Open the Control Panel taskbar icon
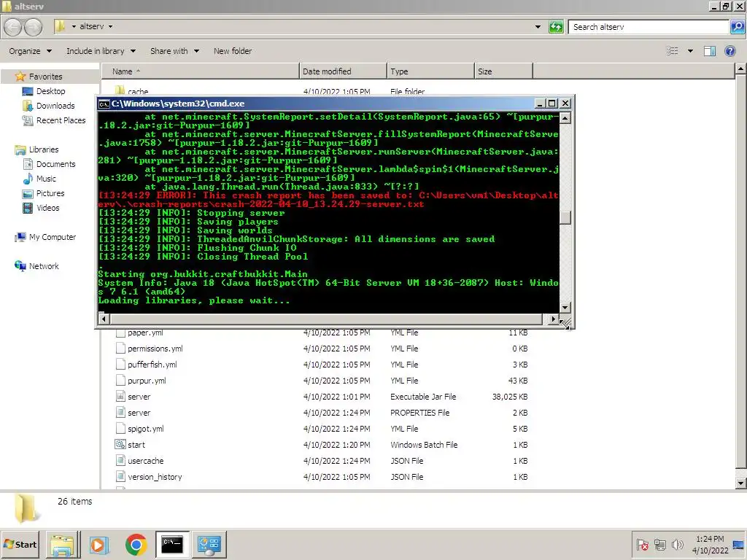This screenshot has width=747, height=560. pyautogui.click(x=209, y=545)
